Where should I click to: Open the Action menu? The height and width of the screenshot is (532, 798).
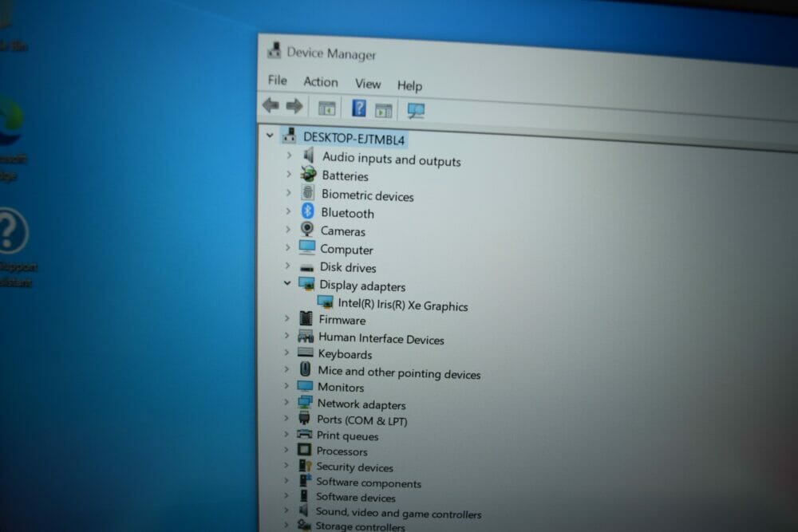pos(321,82)
